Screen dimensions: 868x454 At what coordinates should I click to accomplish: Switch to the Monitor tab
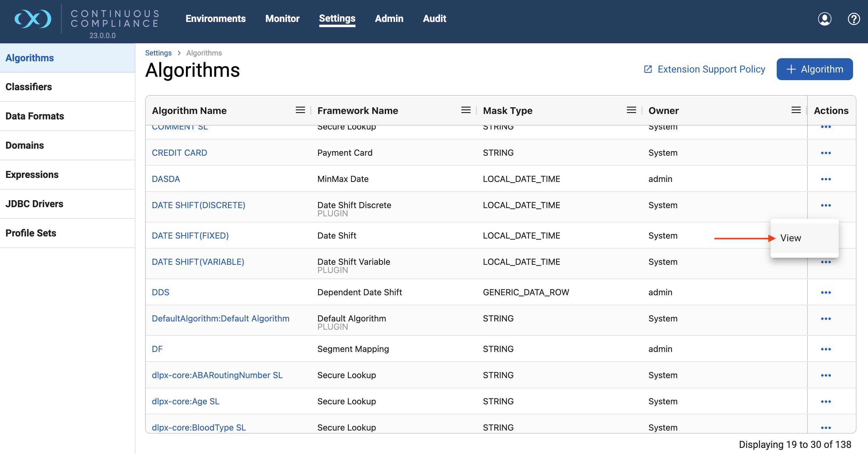282,19
